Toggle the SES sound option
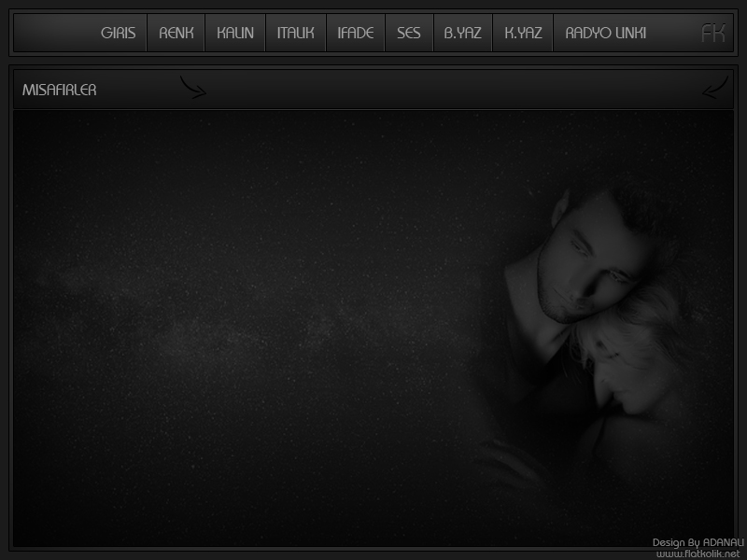This screenshot has height=560, width=747. tap(409, 34)
